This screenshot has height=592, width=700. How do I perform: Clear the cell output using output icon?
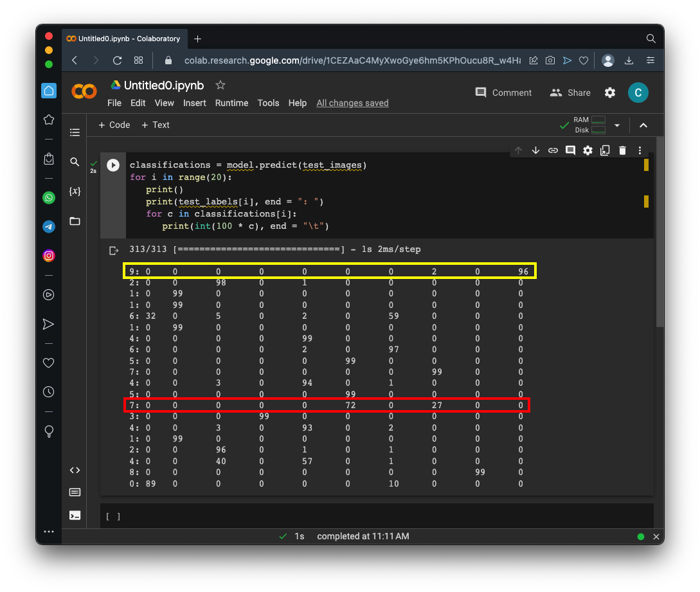pos(114,250)
